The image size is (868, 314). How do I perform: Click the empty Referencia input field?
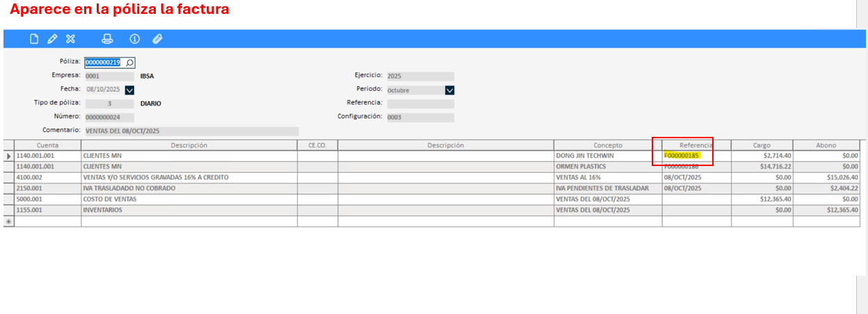click(420, 104)
